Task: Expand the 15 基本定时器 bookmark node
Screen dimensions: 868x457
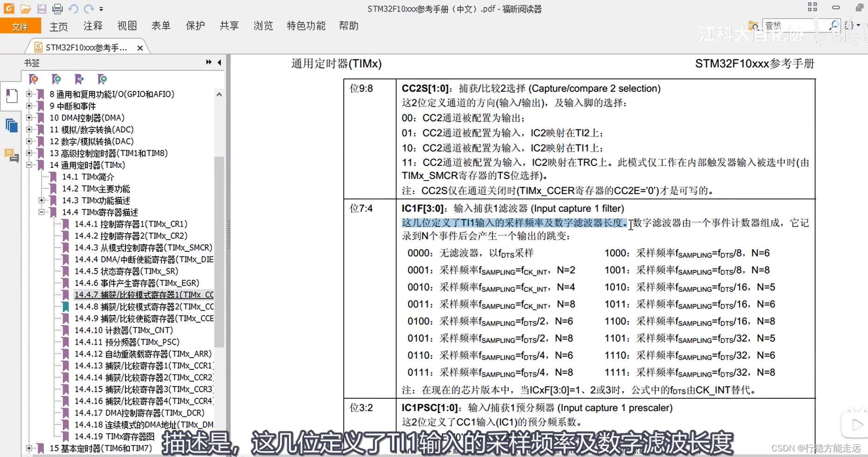Action: click(x=29, y=448)
